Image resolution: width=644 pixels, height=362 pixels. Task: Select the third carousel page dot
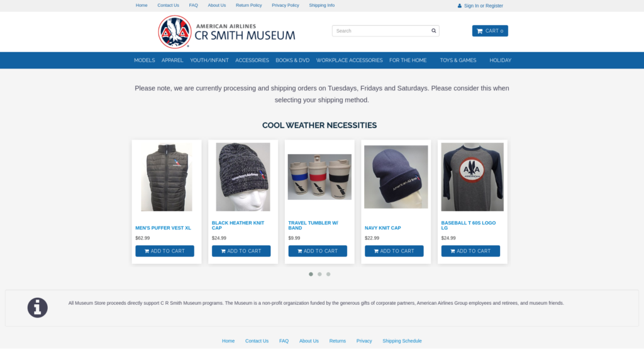[x=328, y=274]
